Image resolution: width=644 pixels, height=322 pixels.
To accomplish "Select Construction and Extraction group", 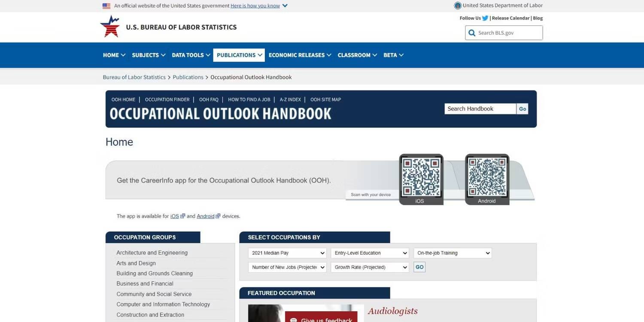I will (150, 315).
